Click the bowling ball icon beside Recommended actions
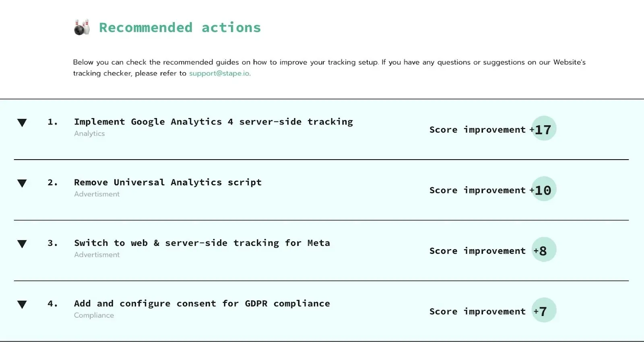The height and width of the screenshot is (343, 644). pyautogui.click(x=82, y=27)
